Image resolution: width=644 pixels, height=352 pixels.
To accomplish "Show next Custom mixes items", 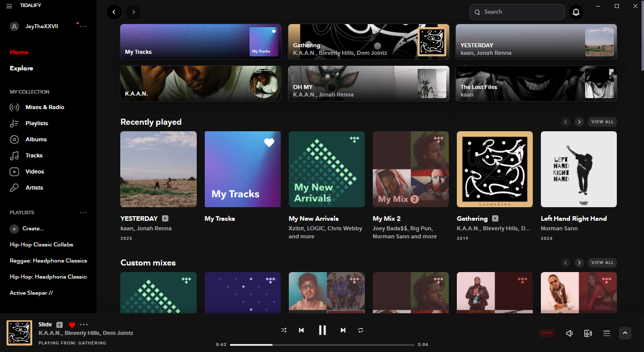I will coord(579,262).
